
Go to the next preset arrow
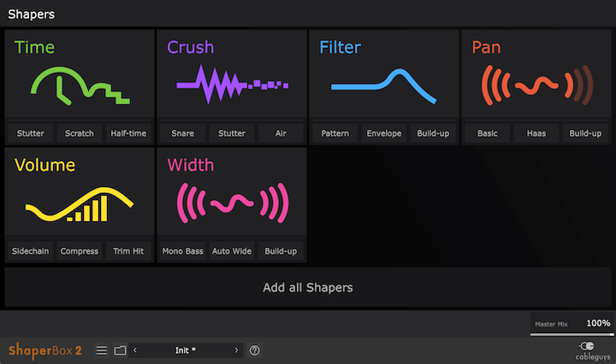point(236,350)
